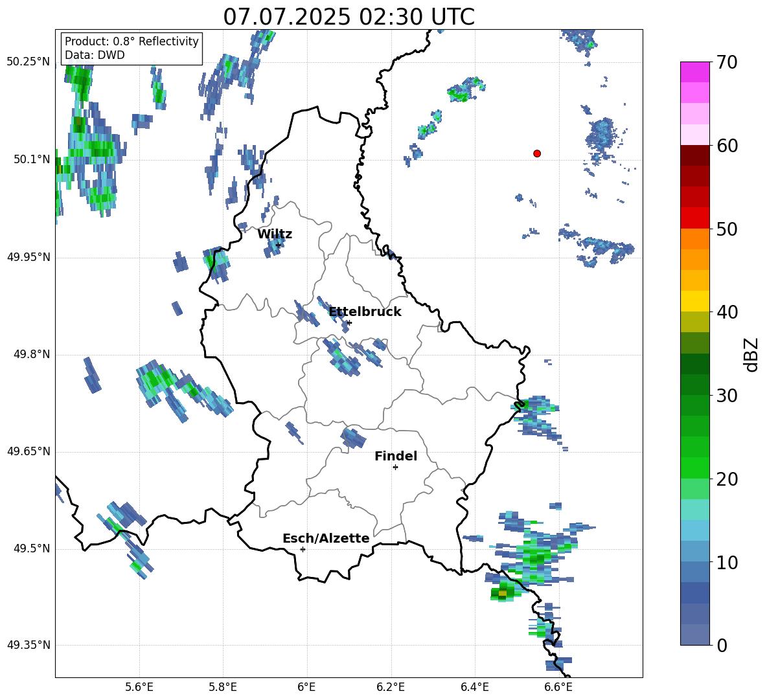Click the yellow 40 dBZ colorbar segment
Image resolution: width=767 pixels, height=700 pixels.
click(694, 301)
